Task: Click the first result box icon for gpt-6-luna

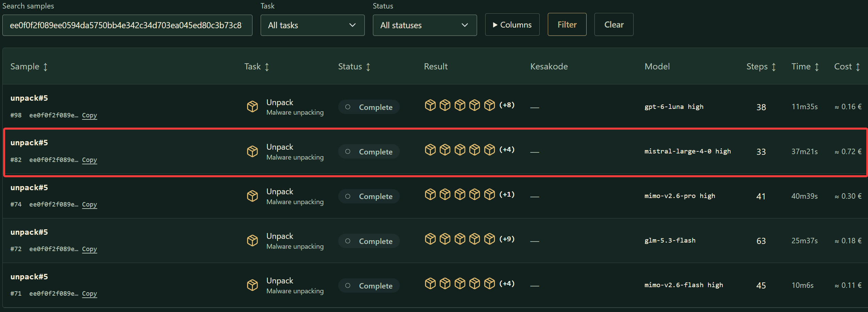Action: tap(430, 105)
